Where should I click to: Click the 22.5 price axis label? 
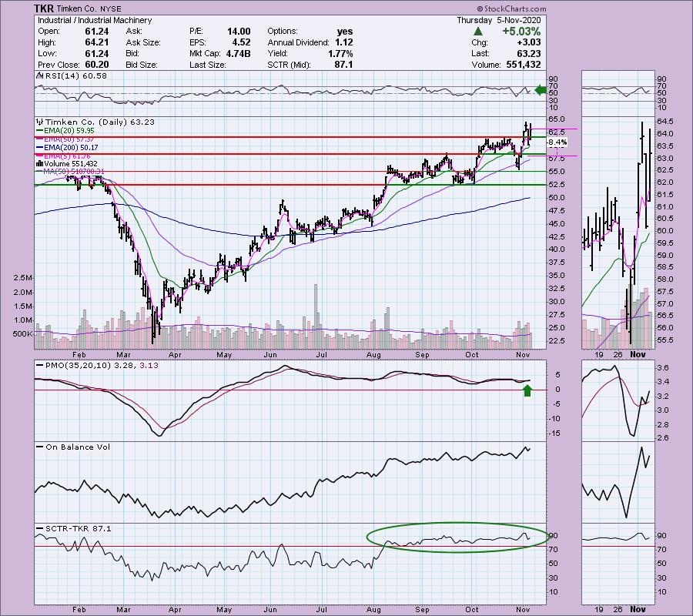pyautogui.click(x=556, y=340)
